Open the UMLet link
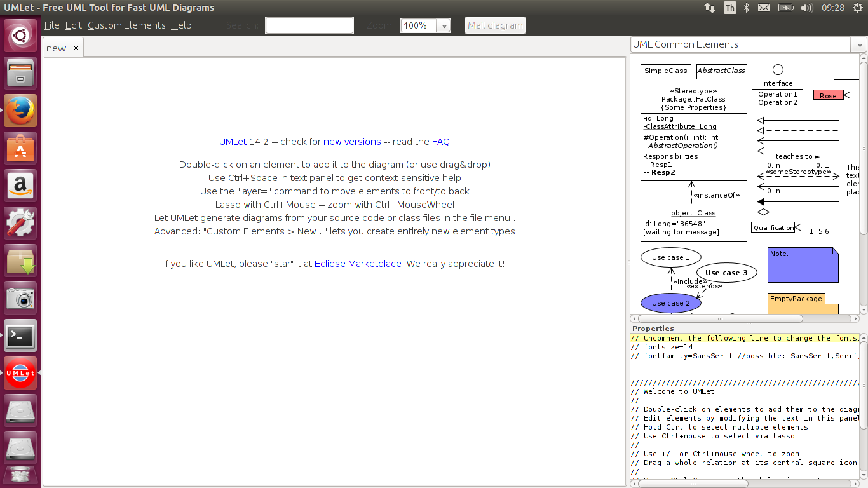The width and height of the screenshot is (868, 488). tap(233, 142)
